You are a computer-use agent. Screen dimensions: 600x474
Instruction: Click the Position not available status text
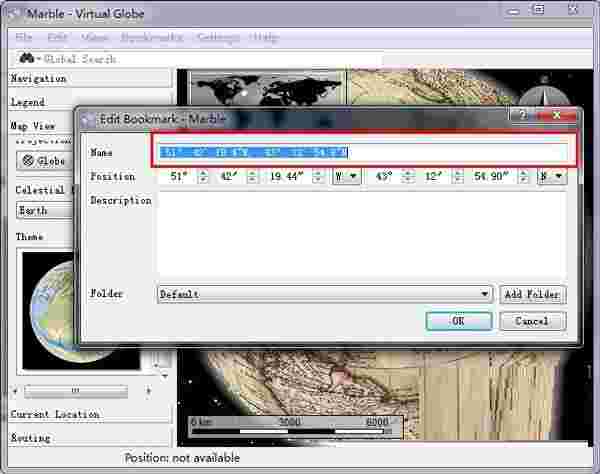(x=182, y=458)
